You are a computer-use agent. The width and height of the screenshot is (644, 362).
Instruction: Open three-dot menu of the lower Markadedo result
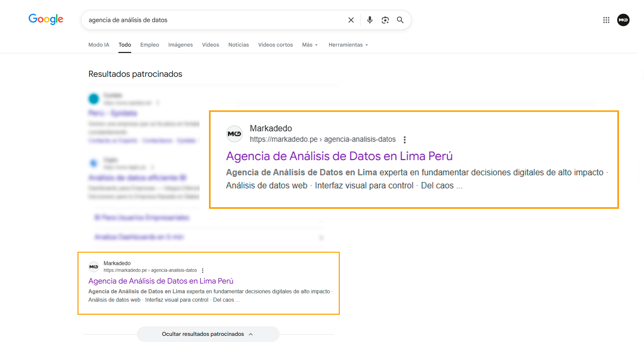[x=203, y=270]
